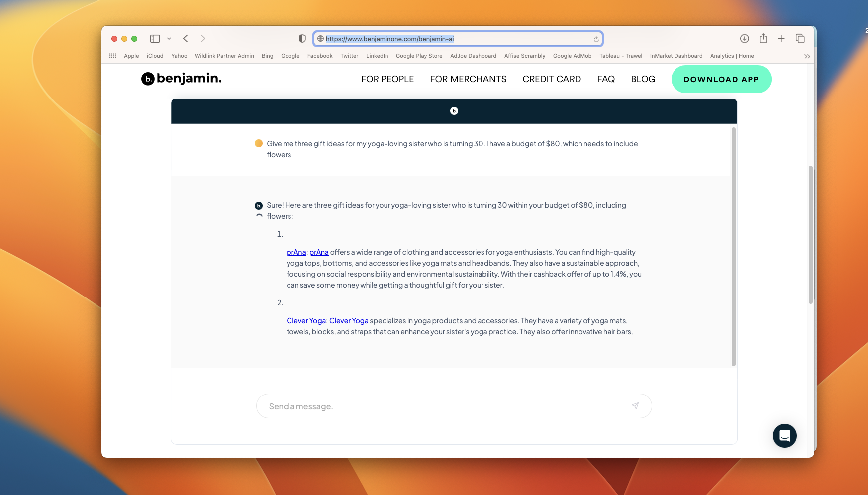Open the Analytics | Home bookmark

(732, 56)
